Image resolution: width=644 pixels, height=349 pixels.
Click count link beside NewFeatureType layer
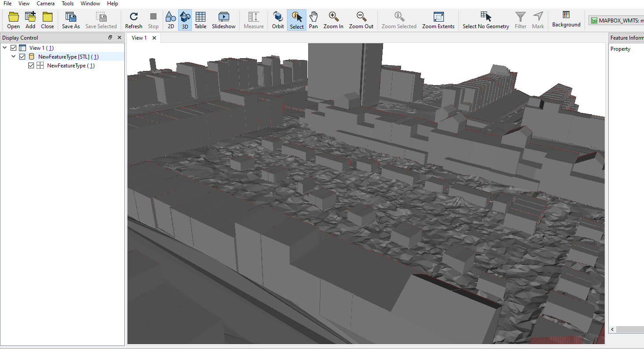[92, 65]
